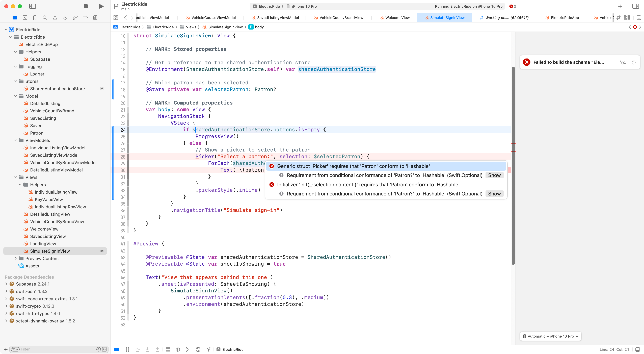Toggle the right inspector panel
The height and width of the screenshot is (354, 644).
(x=635, y=7)
